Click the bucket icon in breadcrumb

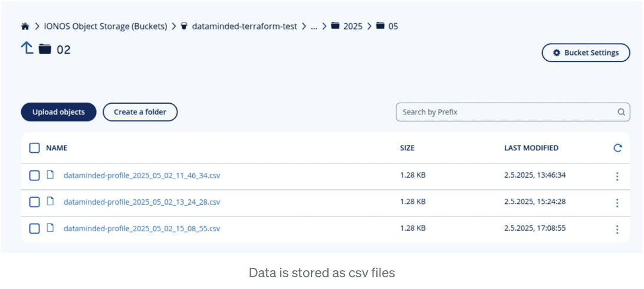[x=185, y=27]
